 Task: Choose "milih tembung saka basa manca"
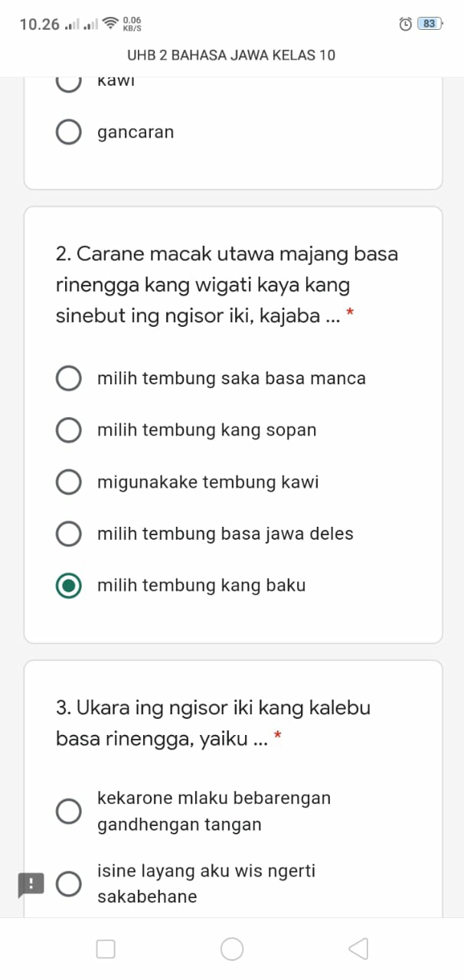[x=69, y=378]
